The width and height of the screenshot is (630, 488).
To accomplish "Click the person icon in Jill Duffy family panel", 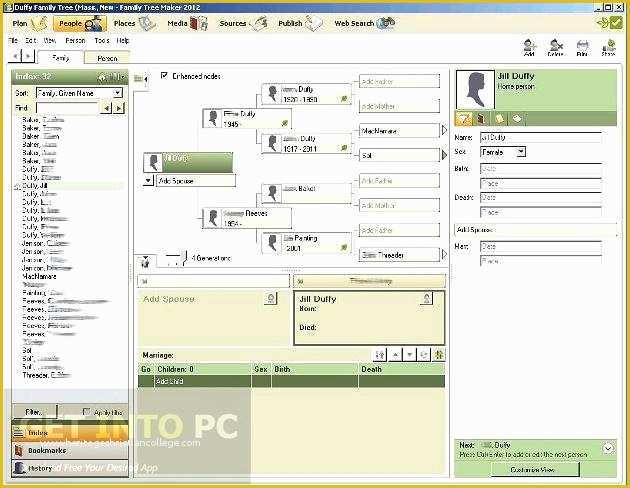I will point(426,298).
